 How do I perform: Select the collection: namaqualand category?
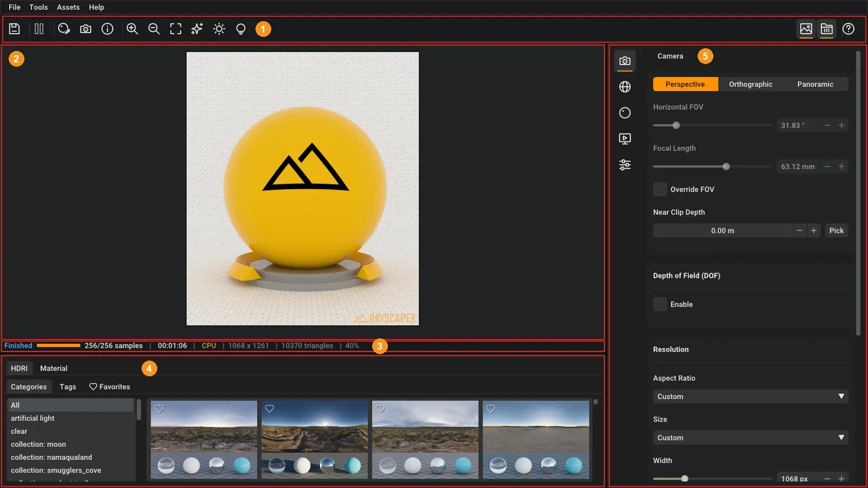pyautogui.click(x=70, y=457)
